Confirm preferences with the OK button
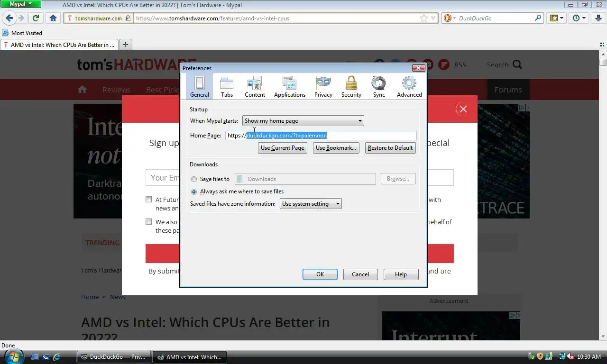This screenshot has height=364, width=607. pos(320,274)
